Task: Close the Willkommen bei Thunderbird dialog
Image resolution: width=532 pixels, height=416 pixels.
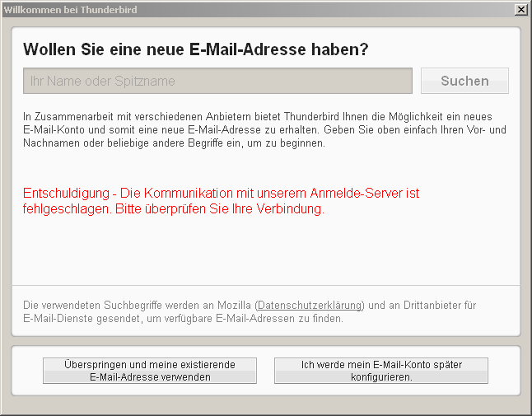Action: (x=520, y=9)
